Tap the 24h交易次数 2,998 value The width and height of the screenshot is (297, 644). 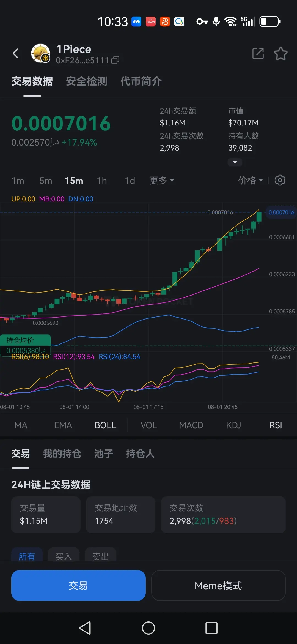pos(170,148)
